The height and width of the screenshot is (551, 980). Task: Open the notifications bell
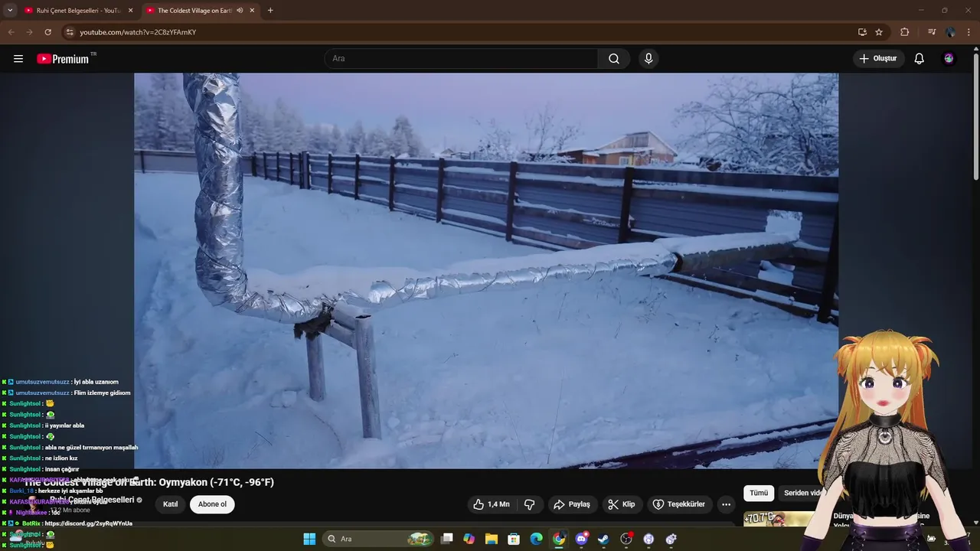pyautogui.click(x=920, y=59)
